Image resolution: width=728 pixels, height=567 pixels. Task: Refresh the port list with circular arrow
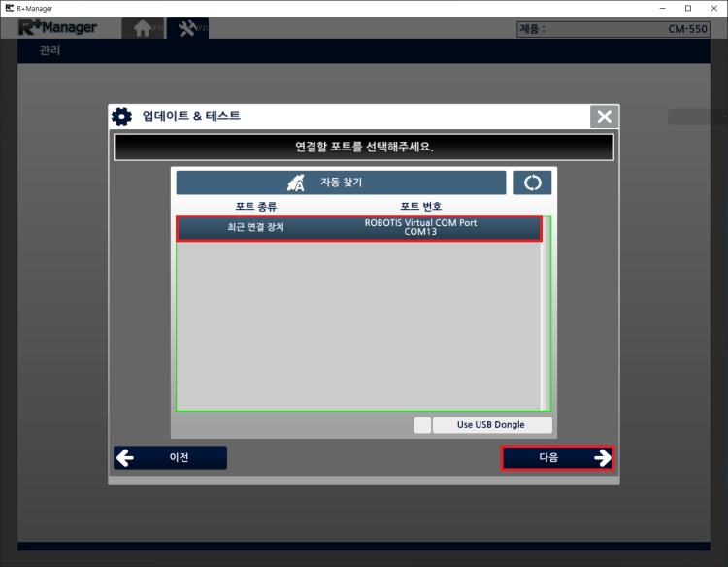click(x=532, y=183)
